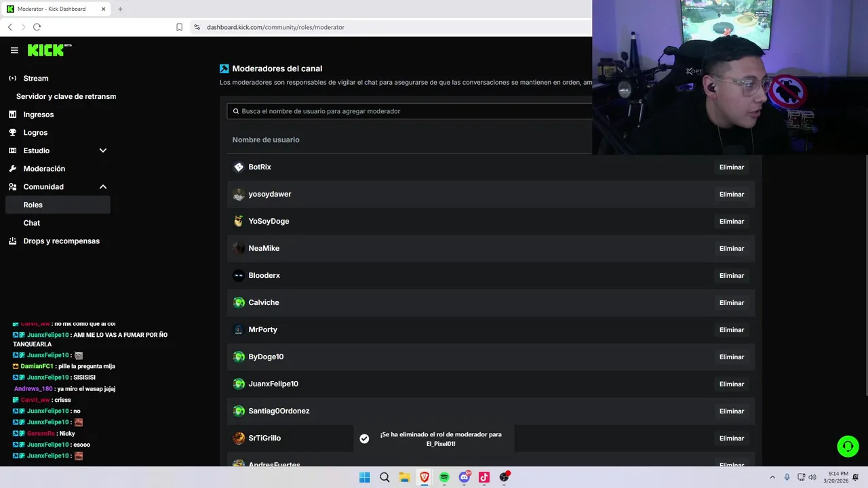Collapse the Comunidad section chevron
The width and height of the screenshot is (868, 488).
[103, 187]
